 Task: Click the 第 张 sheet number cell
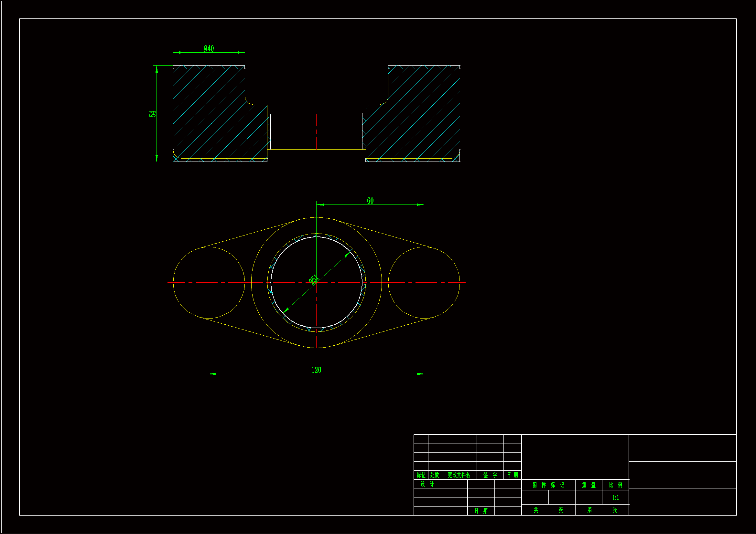tap(602, 510)
